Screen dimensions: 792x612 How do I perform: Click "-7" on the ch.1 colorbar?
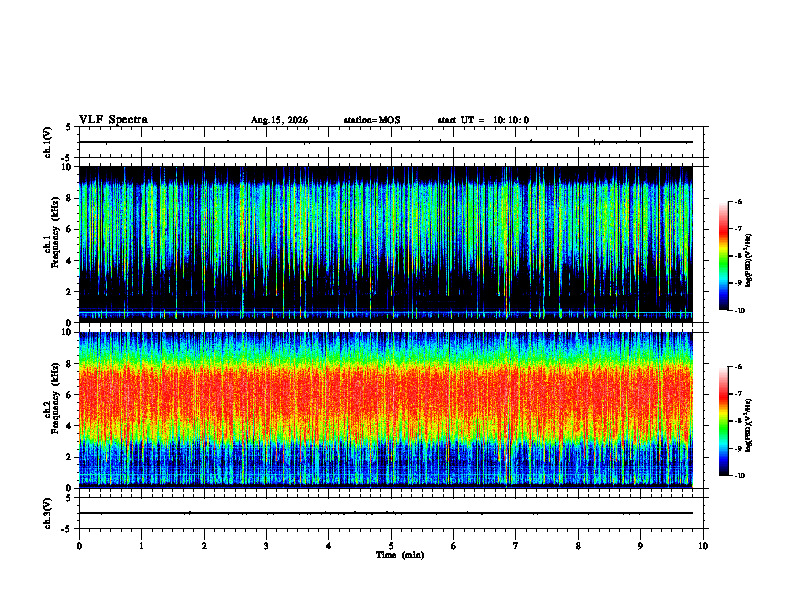[x=738, y=229]
